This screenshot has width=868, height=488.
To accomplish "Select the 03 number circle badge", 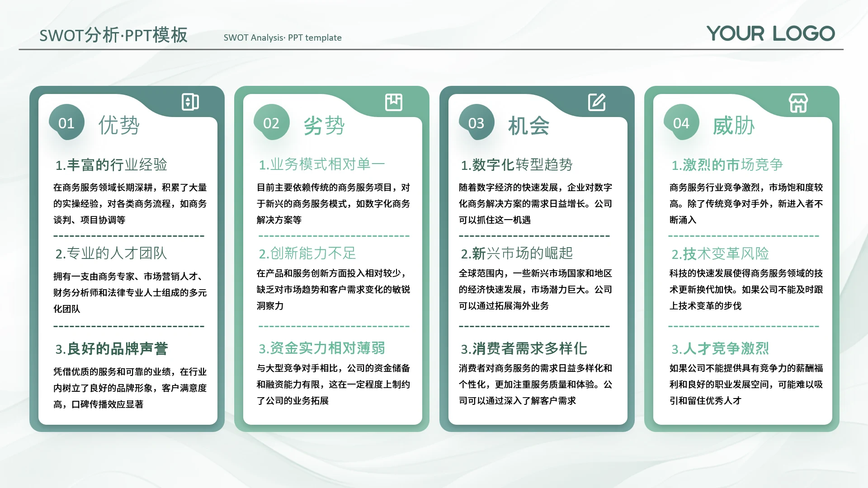I will coord(476,123).
